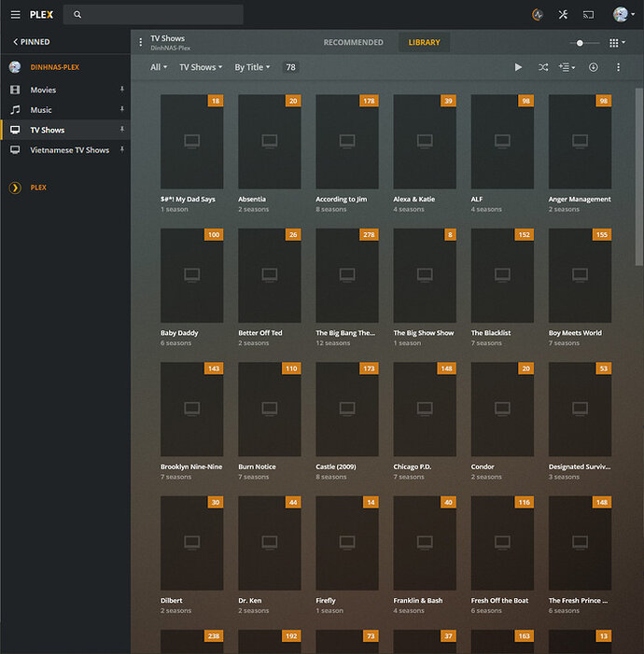Open the Brooklyn Nine-Nine show title
644x654 pixels.
coord(190,466)
